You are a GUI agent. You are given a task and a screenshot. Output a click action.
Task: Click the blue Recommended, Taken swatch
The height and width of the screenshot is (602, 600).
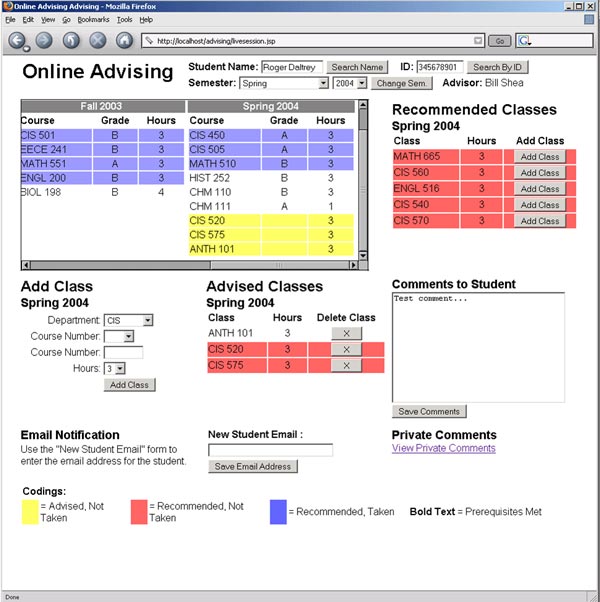[x=278, y=512]
